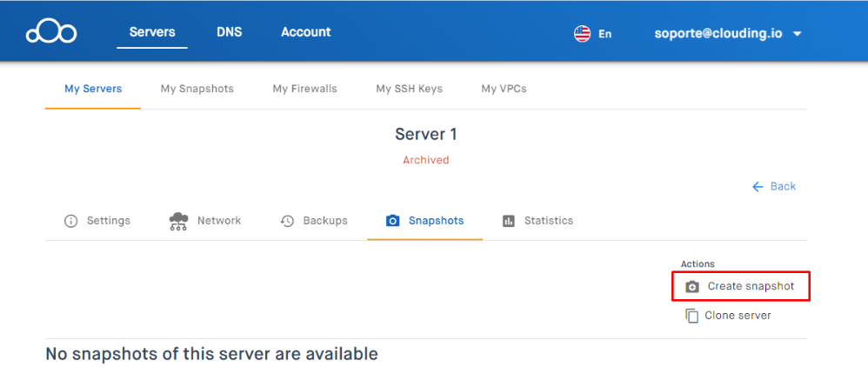The height and width of the screenshot is (387, 868).
Task: Select the Servers top menu item
Action: coord(152,32)
